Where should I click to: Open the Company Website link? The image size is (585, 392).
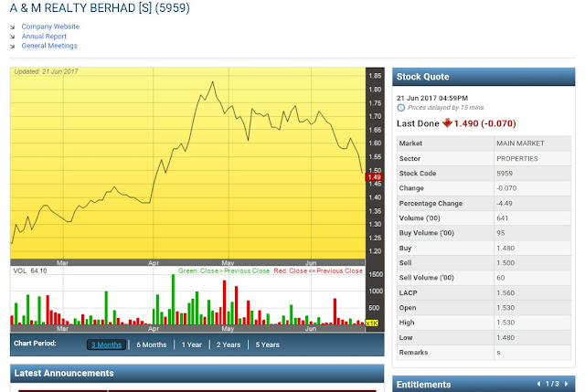pos(50,26)
